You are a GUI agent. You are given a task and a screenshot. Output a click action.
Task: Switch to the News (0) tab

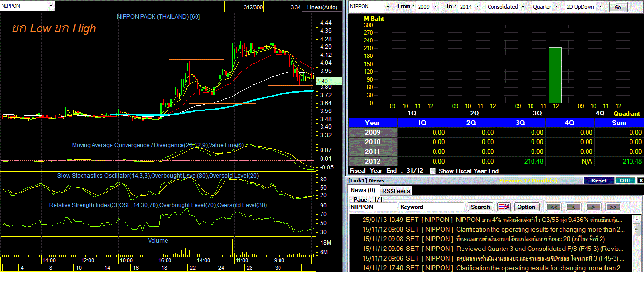coord(363,190)
